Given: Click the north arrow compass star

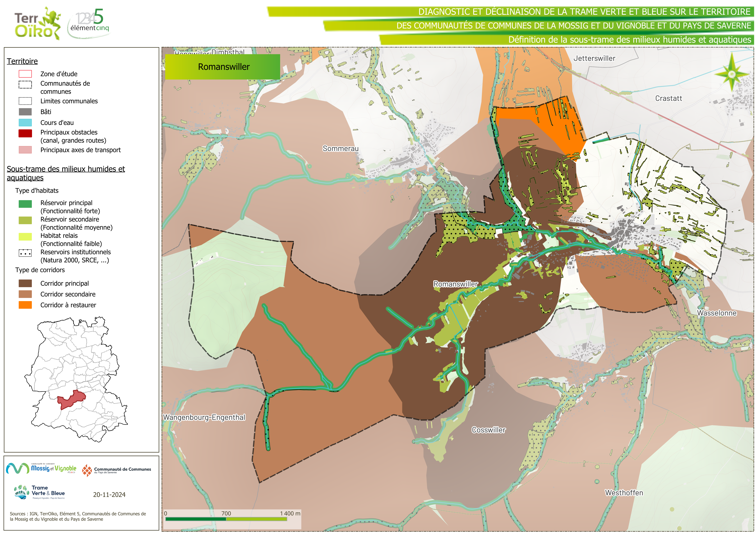Looking at the screenshot, I should [732, 74].
